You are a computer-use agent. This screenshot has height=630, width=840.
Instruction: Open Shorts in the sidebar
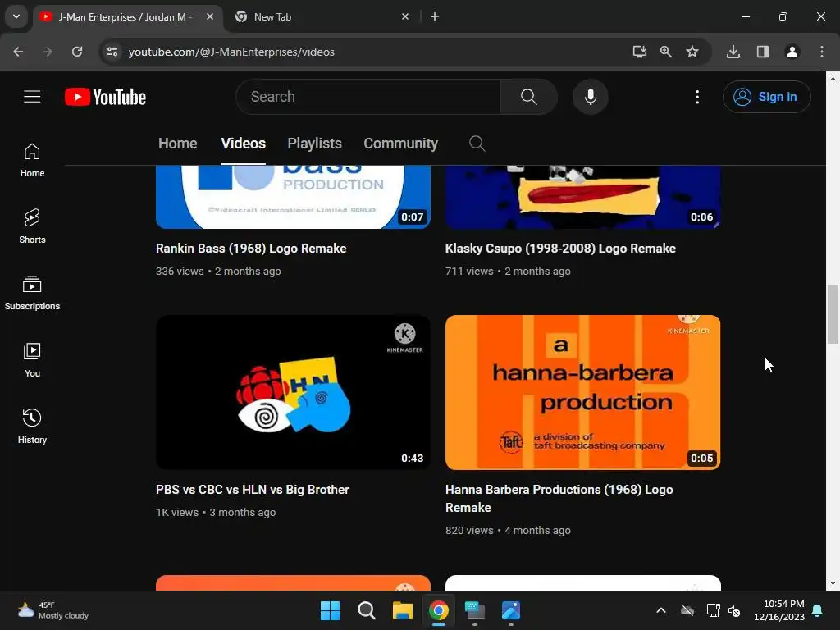click(32, 226)
